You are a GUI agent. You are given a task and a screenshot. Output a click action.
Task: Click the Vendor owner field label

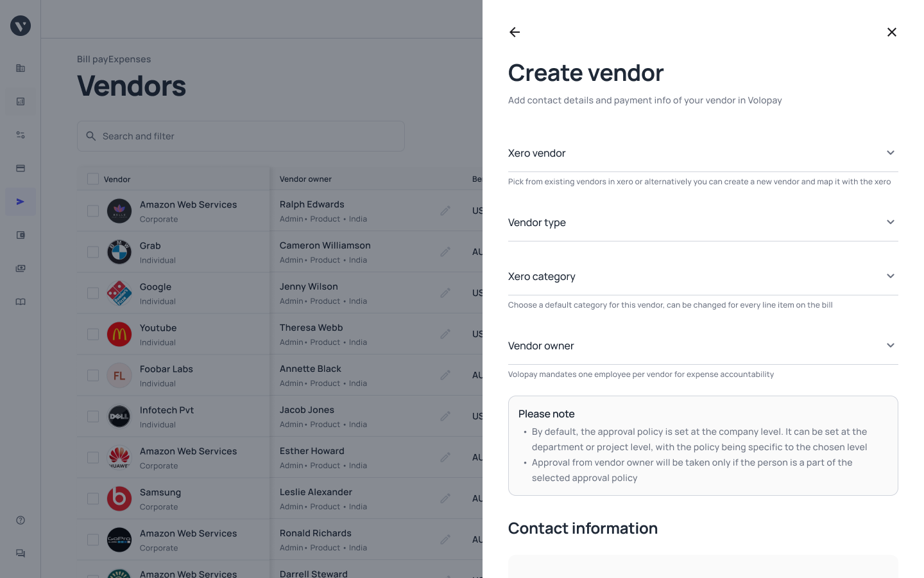click(541, 346)
